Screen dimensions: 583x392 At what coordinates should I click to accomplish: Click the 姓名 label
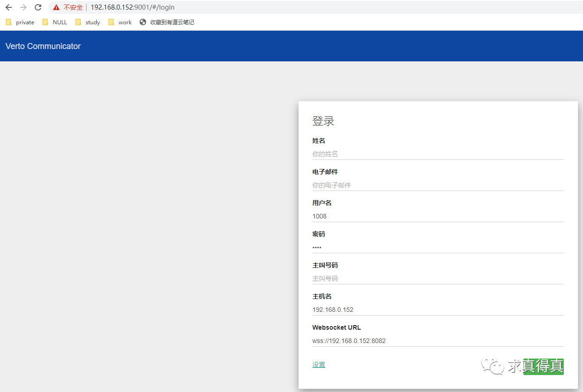coord(319,141)
